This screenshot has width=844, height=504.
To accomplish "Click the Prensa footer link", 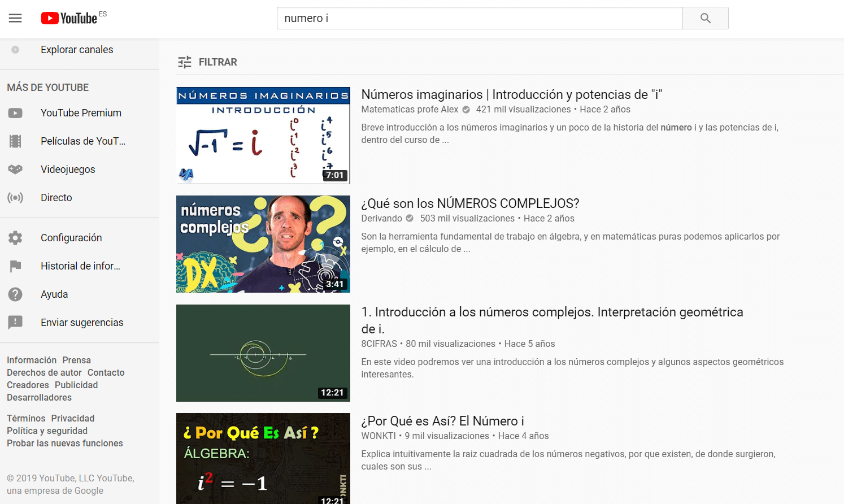I will (76, 360).
